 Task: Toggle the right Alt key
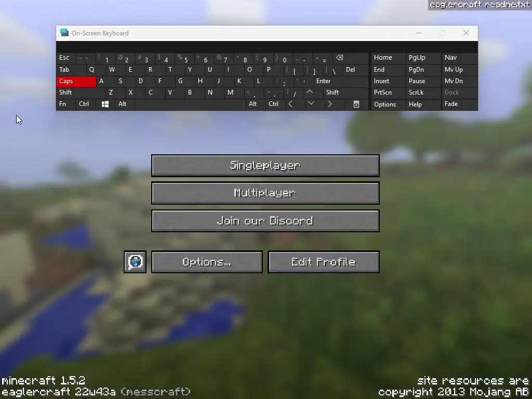click(x=256, y=104)
